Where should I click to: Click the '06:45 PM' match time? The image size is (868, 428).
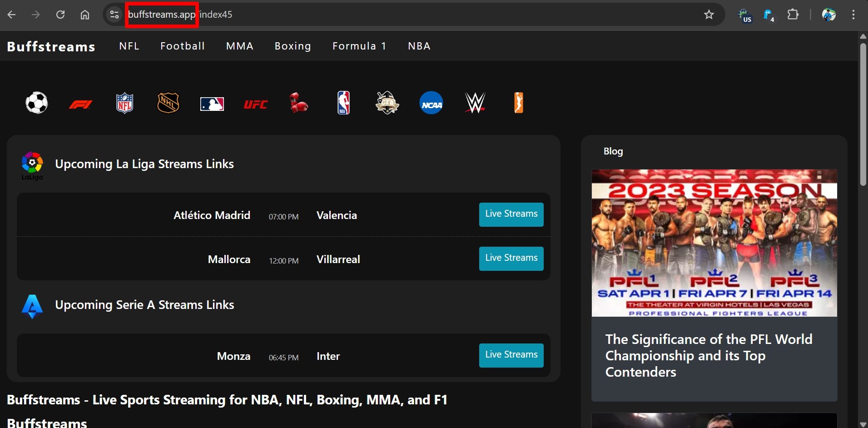point(283,358)
